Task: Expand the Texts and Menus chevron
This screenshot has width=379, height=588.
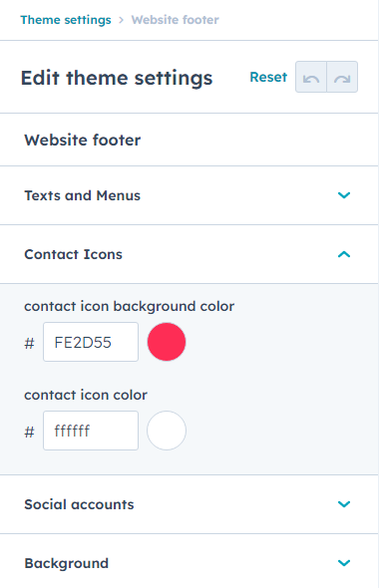Action: [x=344, y=195]
